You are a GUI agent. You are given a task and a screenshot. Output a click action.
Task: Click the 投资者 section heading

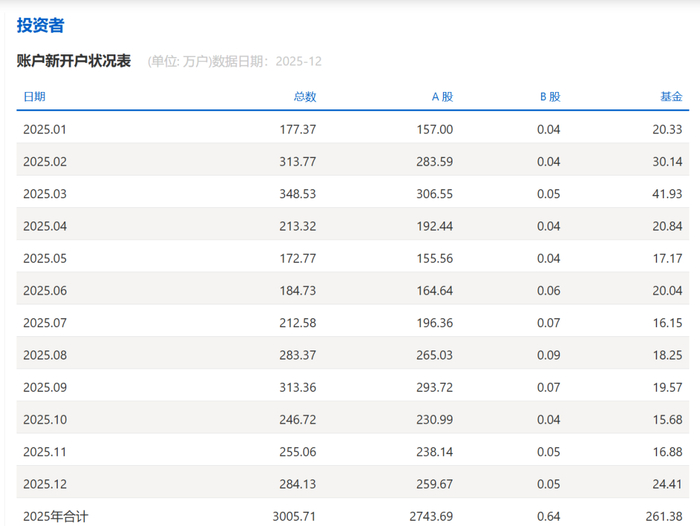[x=41, y=25]
